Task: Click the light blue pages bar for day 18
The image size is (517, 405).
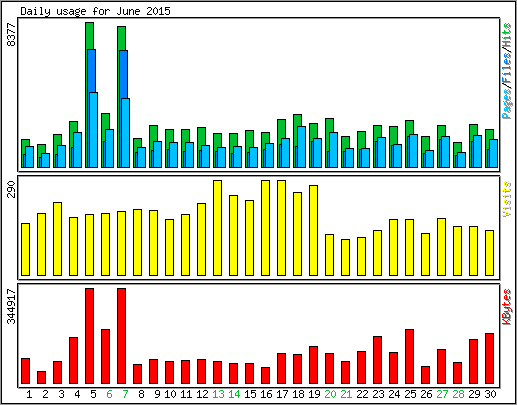Action: click(302, 147)
